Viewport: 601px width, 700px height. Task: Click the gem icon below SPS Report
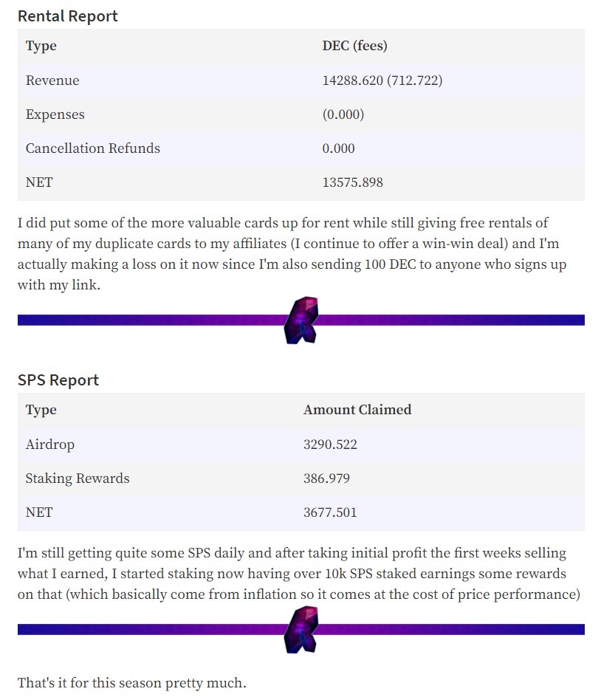301,629
